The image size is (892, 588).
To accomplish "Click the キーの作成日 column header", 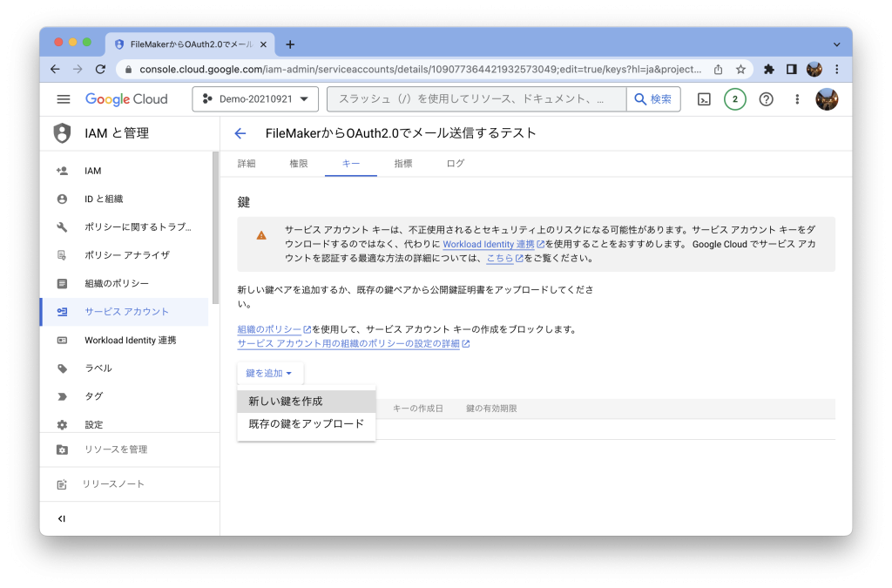I will (418, 409).
